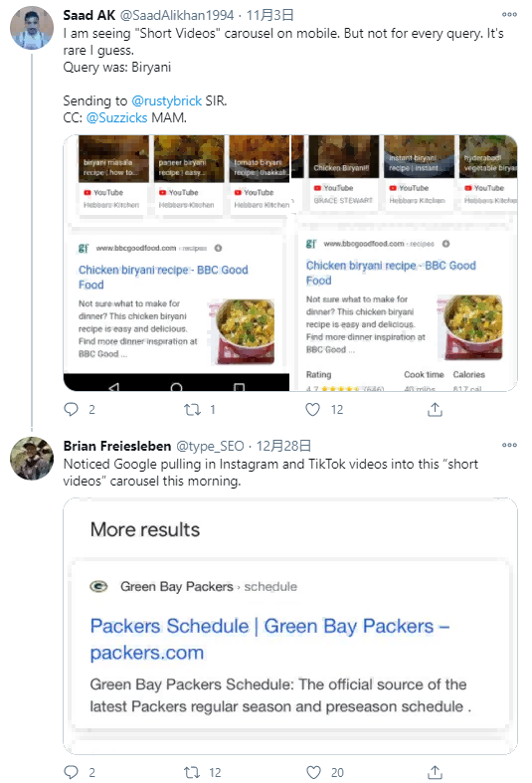
Task: Like Saad AK's biryani tweet
Action: (313, 410)
